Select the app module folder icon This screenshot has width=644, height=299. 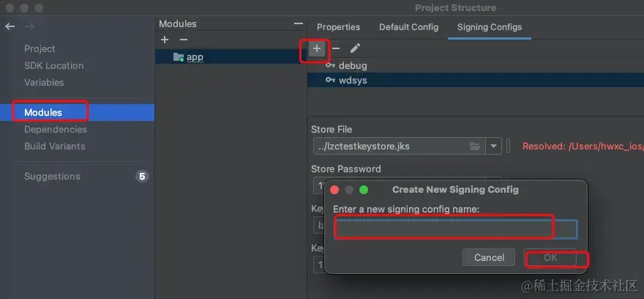179,57
